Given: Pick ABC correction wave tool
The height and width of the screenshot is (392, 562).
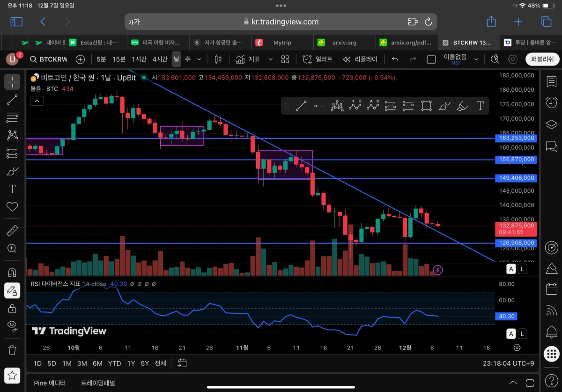Looking at the screenshot, I should point(373,106).
